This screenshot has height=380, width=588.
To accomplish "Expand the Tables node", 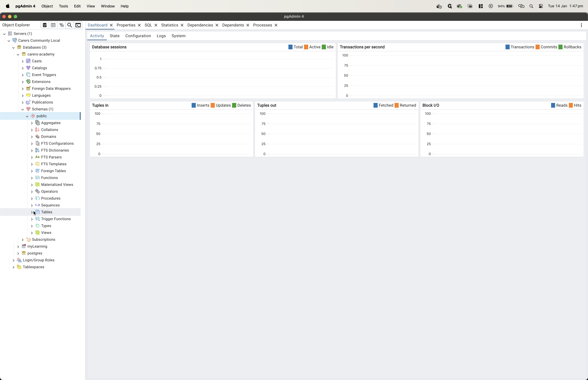I will 32,212.
